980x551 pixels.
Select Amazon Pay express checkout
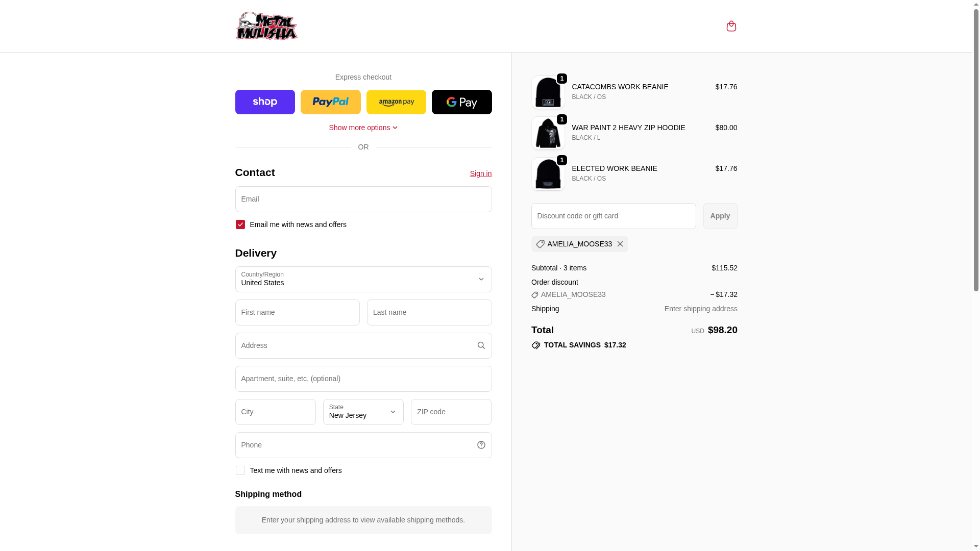point(396,102)
